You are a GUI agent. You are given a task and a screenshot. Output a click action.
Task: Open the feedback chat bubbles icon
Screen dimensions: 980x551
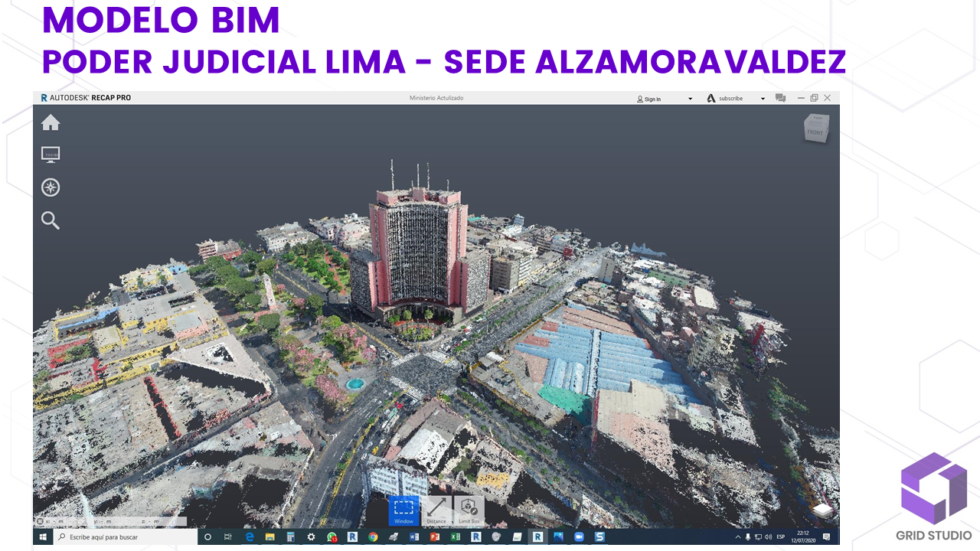pyautogui.click(x=780, y=98)
